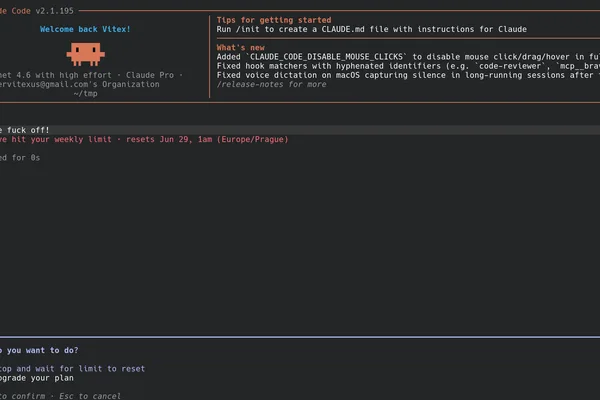Click the '~/tmp' working directory path
600x400 pixels.
(85, 93)
